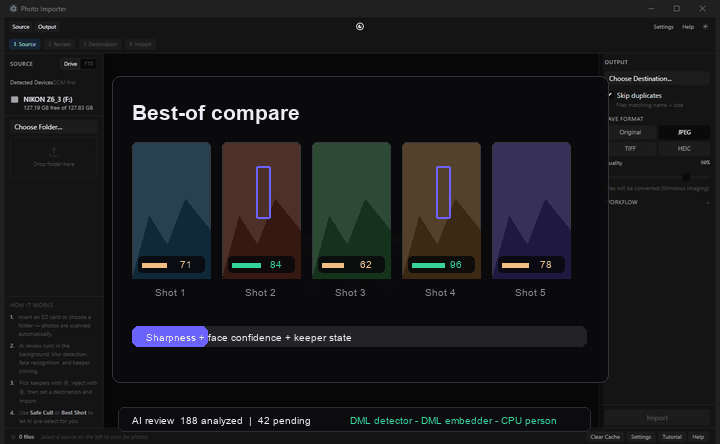
Task: Choose the TIFF save format
Action: point(630,148)
